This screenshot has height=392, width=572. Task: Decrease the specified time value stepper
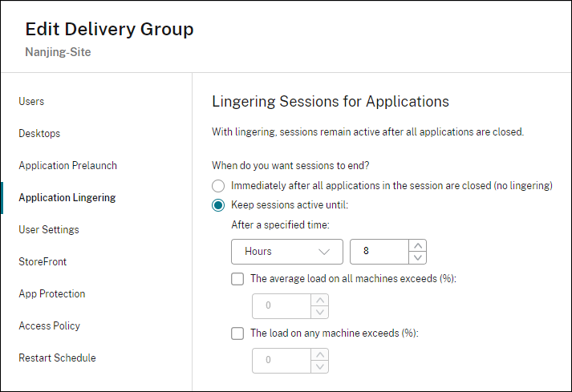tap(417, 257)
